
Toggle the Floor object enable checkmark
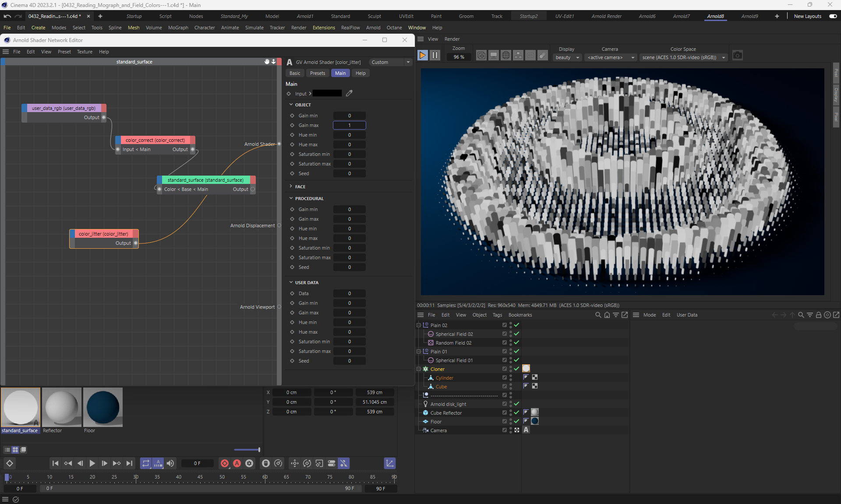point(516,421)
